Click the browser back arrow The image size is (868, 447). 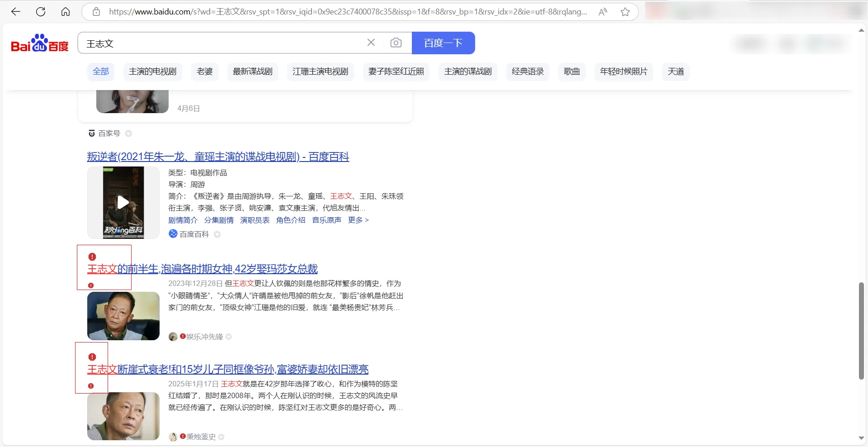16,12
